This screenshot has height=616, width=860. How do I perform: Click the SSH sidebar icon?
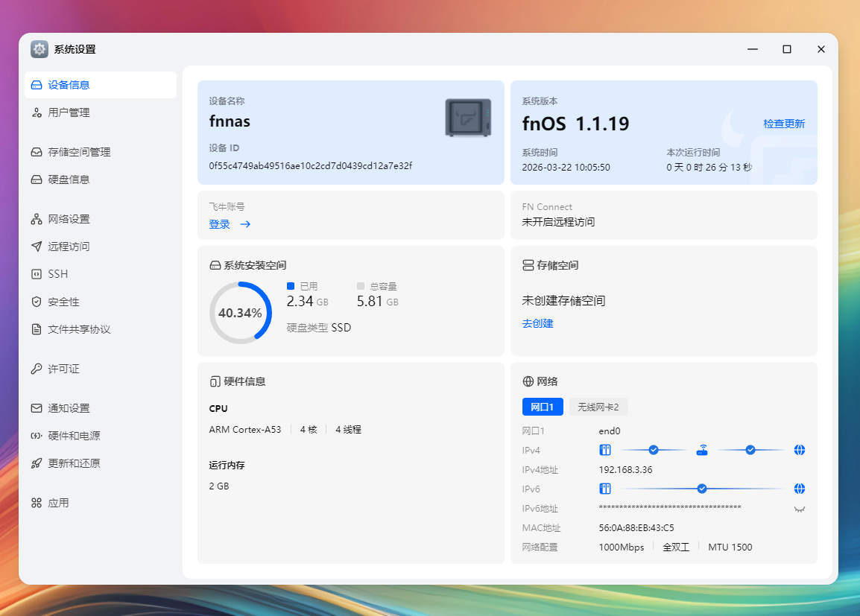[37, 274]
